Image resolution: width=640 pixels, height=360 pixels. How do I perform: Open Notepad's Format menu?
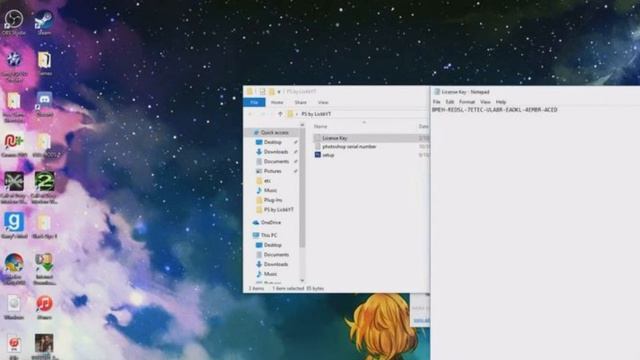[x=467, y=102]
